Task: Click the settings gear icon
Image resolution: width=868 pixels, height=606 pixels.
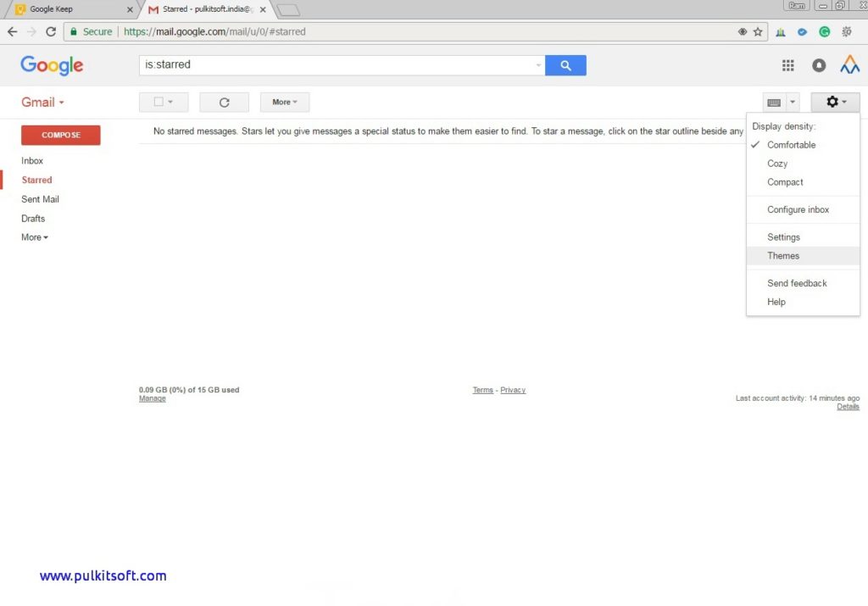Action: 835,102
